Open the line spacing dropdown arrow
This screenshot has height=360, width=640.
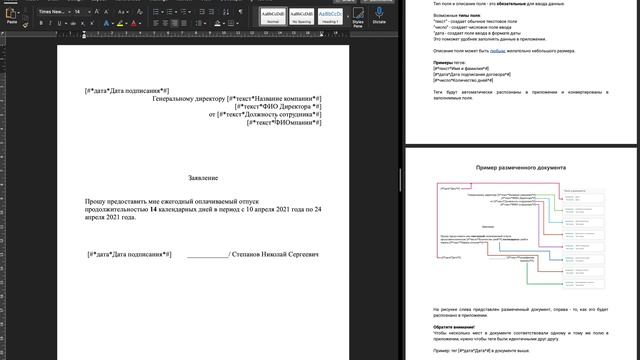(205, 24)
